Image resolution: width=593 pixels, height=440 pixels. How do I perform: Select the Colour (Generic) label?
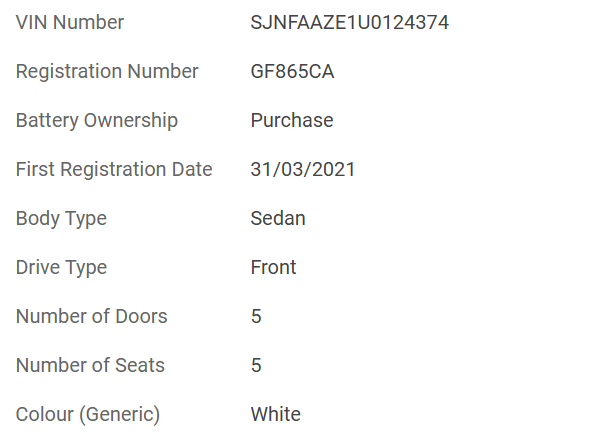coord(88,415)
